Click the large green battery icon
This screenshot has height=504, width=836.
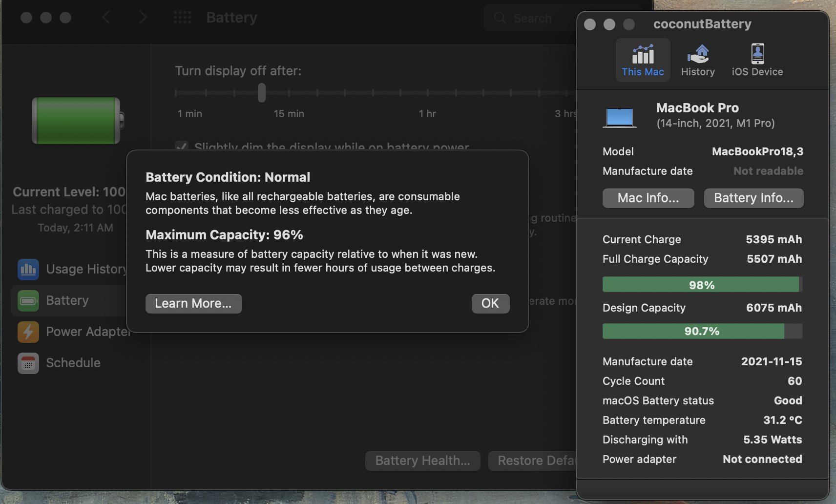point(78,120)
